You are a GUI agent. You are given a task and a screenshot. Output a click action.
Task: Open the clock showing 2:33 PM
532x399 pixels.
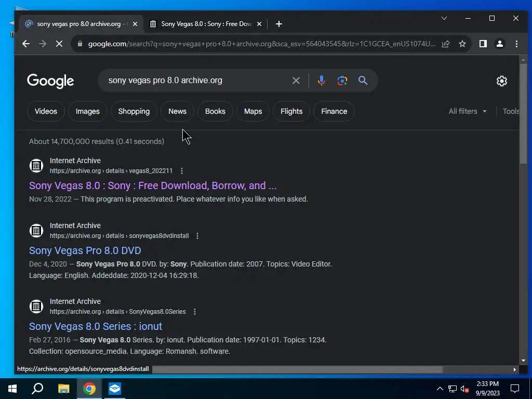[x=487, y=389]
